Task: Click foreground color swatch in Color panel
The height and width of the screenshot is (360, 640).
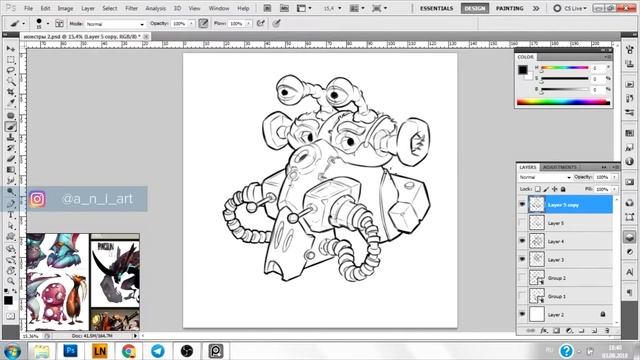Action: (x=522, y=70)
